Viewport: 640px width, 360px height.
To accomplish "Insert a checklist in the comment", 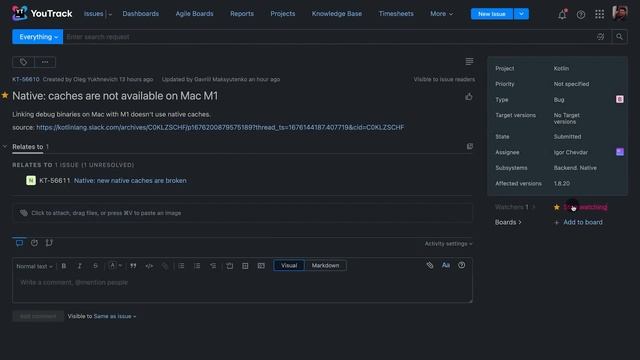I will [213, 266].
